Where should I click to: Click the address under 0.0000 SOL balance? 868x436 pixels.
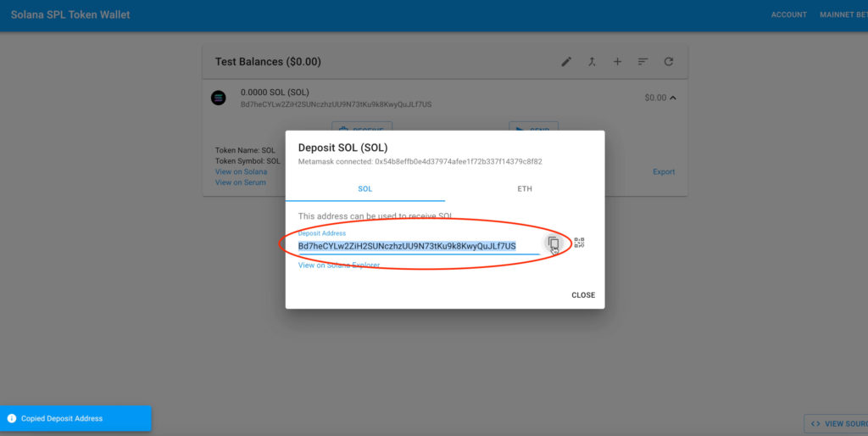point(336,104)
